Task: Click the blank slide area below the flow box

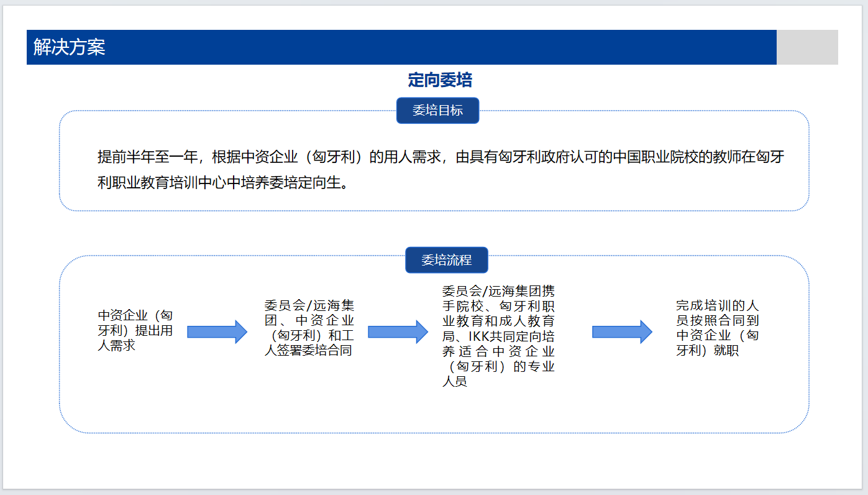Action: 435,460
